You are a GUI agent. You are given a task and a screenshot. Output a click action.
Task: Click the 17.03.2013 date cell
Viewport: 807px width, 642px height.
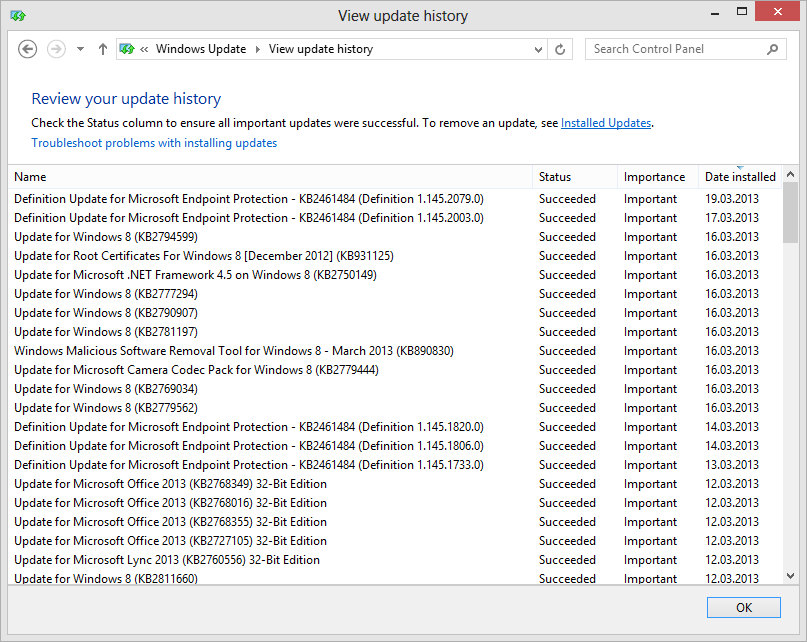[x=732, y=218]
